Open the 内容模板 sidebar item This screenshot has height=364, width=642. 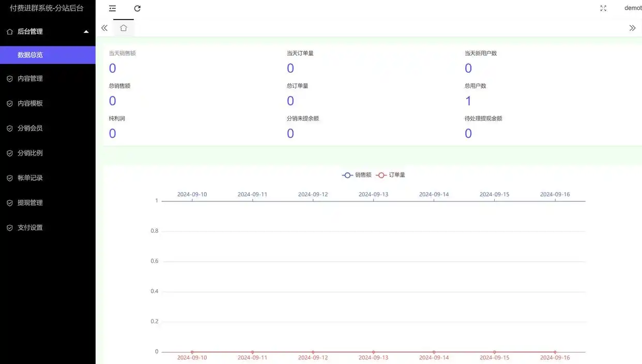[x=30, y=103]
